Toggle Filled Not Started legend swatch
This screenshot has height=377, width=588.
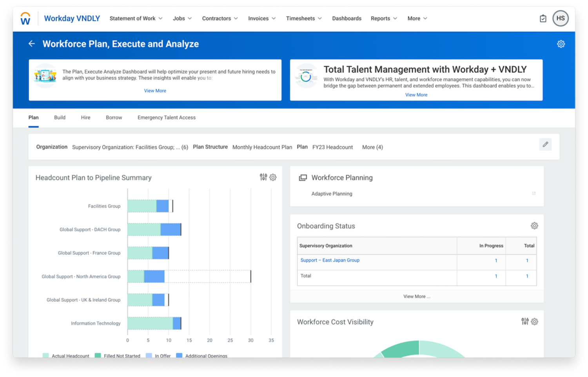pos(98,355)
